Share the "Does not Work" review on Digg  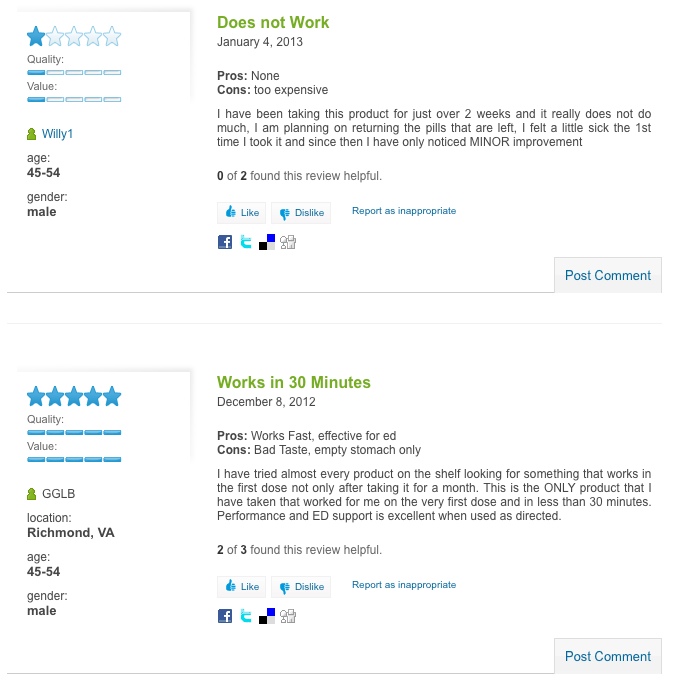click(x=288, y=242)
